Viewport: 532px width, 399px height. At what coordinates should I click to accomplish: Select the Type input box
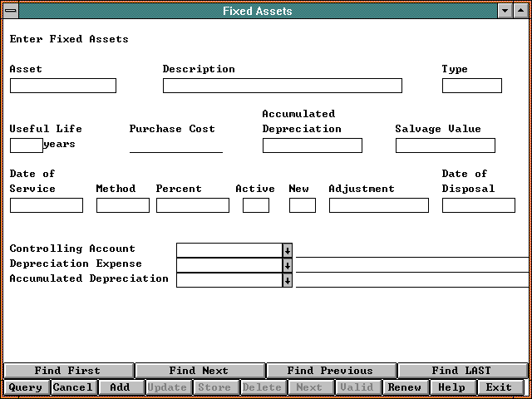pyautogui.click(x=471, y=86)
